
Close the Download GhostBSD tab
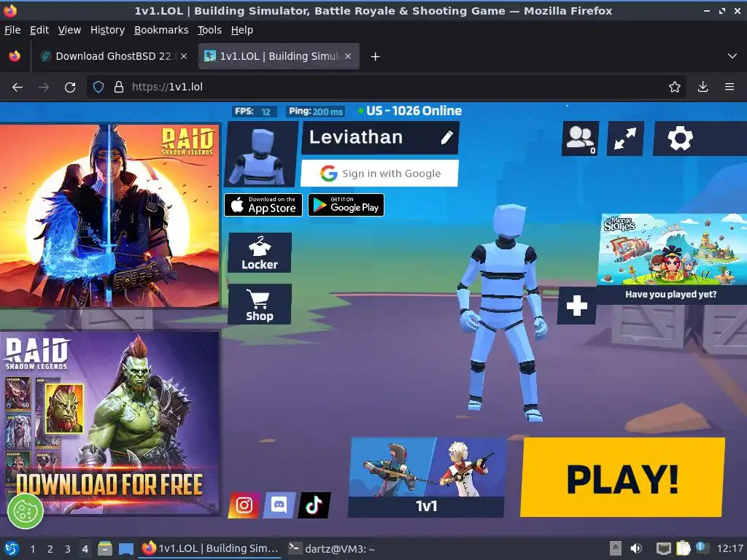[x=183, y=56]
